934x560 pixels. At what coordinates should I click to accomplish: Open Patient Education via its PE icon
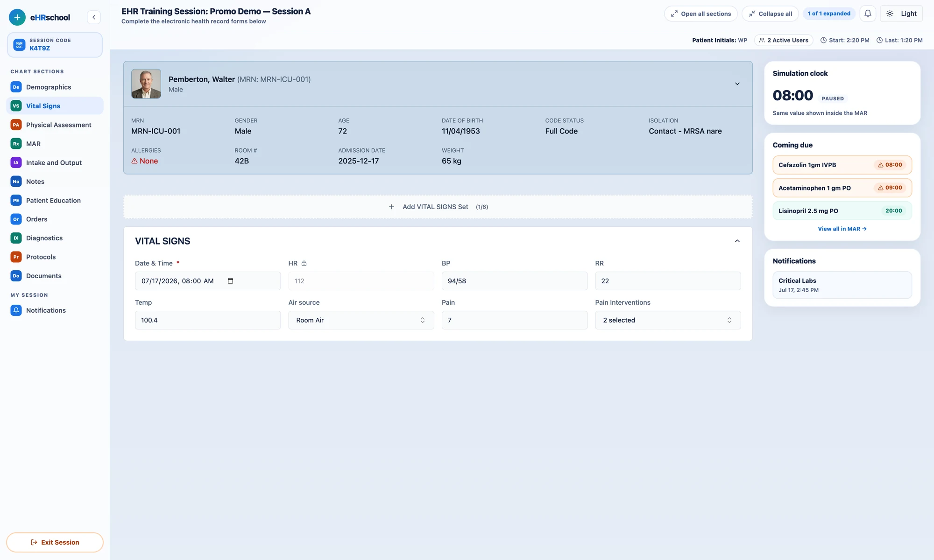16,200
